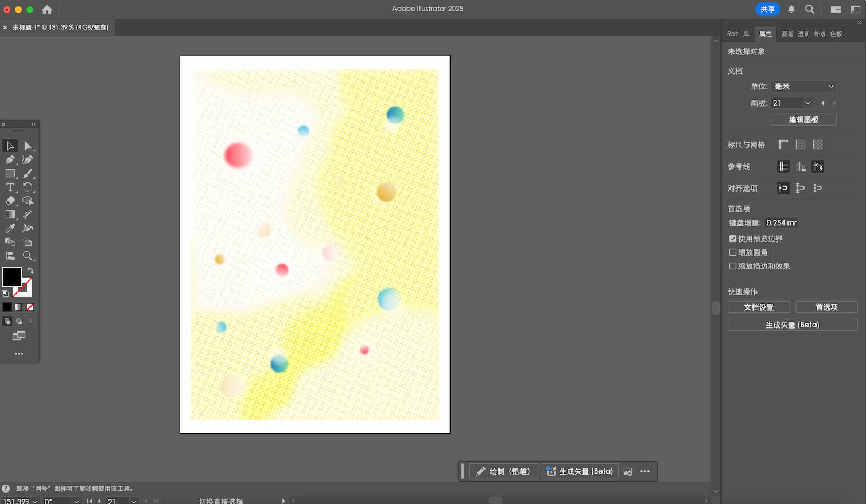866x504 pixels.
Task: Enable 缩放描边和效果 checkbox
Action: pyautogui.click(x=733, y=266)
